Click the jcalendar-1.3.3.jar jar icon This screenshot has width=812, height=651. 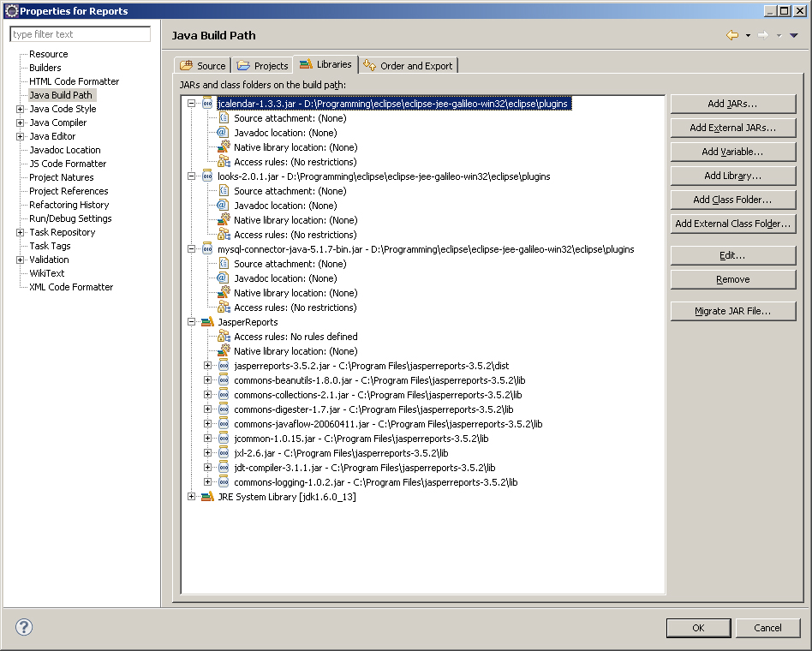(x=207, y=104)
